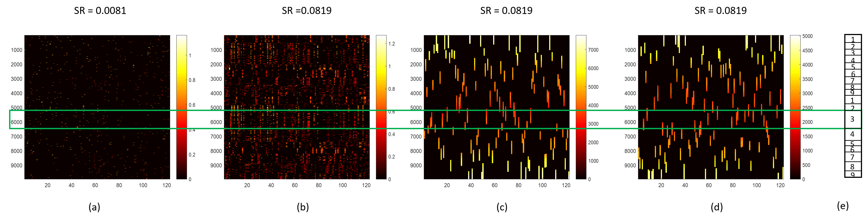Image resolution: width=868 pixels, height=220 pixels.
Task: Click the 7000 label on third colorbar
Action: 593,50
